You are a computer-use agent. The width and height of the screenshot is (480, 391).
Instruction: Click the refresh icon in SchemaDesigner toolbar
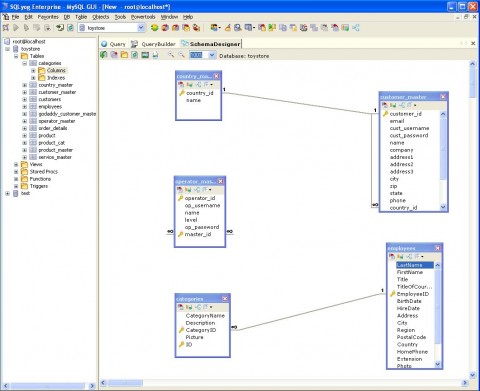coord(135,55)
